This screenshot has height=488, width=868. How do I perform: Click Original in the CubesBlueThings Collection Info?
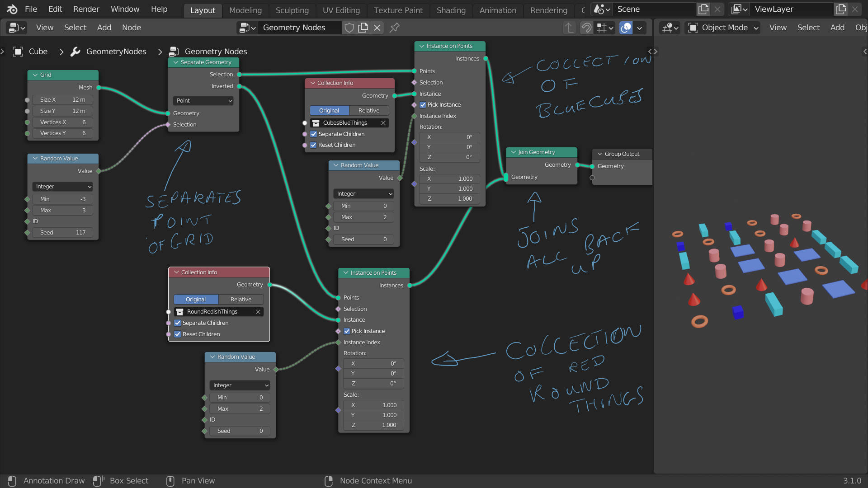[x=329, y=110]
